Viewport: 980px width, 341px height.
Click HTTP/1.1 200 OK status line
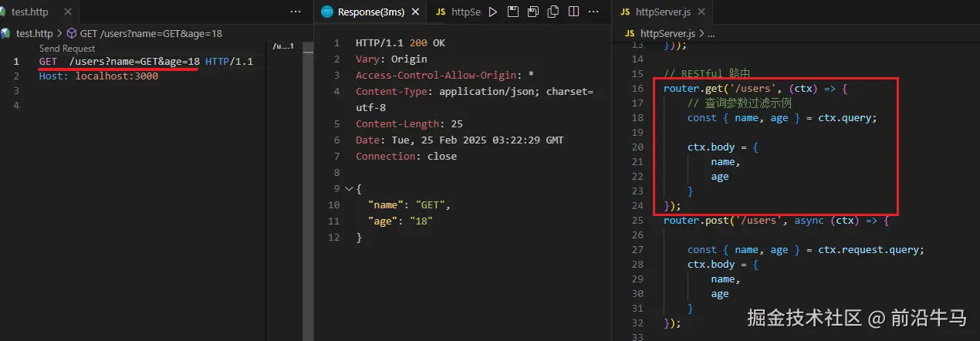[x=400, y=42]
